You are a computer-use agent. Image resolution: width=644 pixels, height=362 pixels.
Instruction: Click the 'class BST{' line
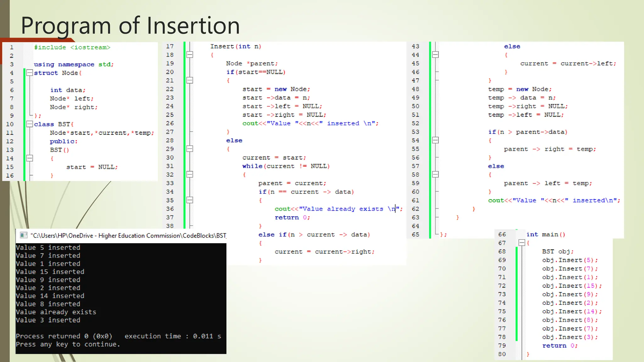point(54,124)
